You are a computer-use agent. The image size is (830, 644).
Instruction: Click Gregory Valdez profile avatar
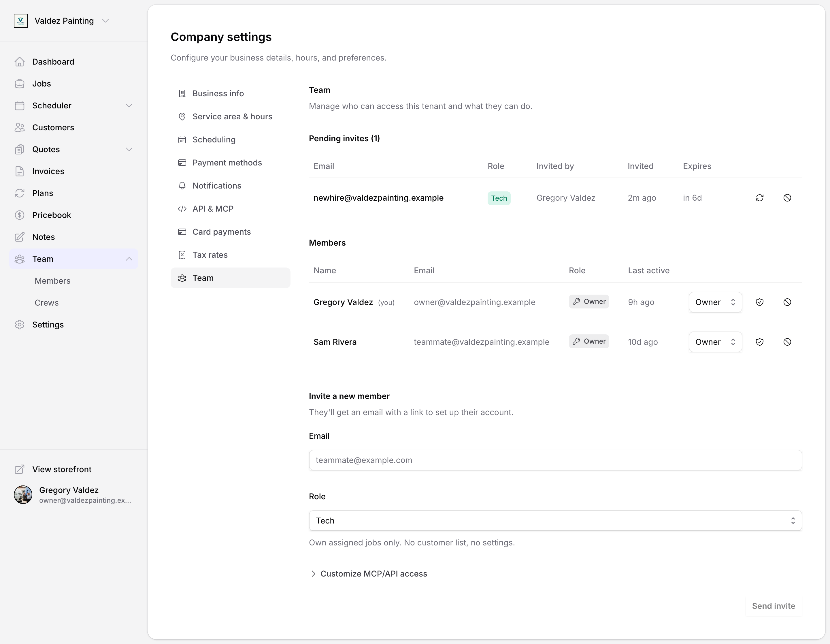(23, 495)
